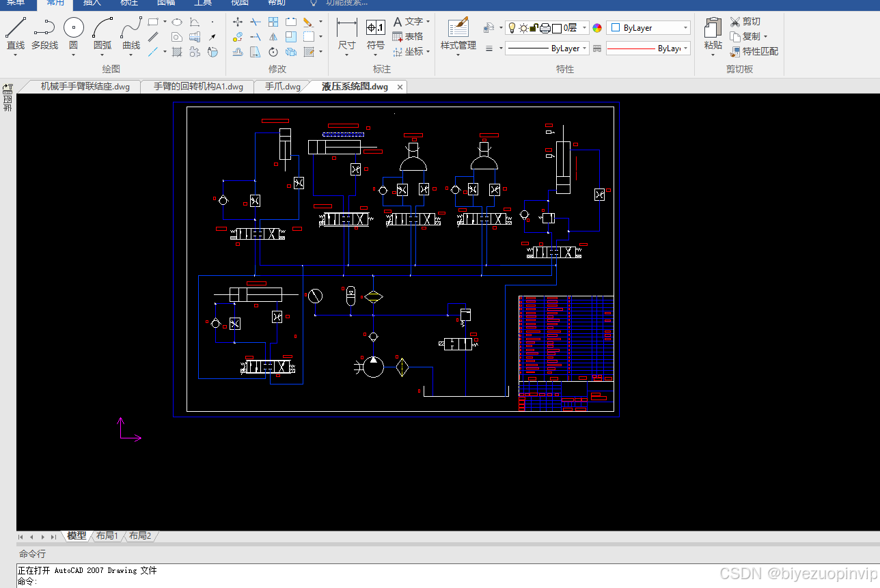
Task: Click the hatch fill tool
Action: (x=177, y=52)
